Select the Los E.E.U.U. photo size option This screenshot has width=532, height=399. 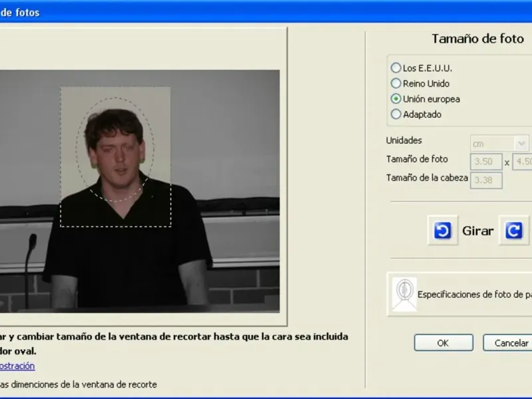[x=422, y=68]
